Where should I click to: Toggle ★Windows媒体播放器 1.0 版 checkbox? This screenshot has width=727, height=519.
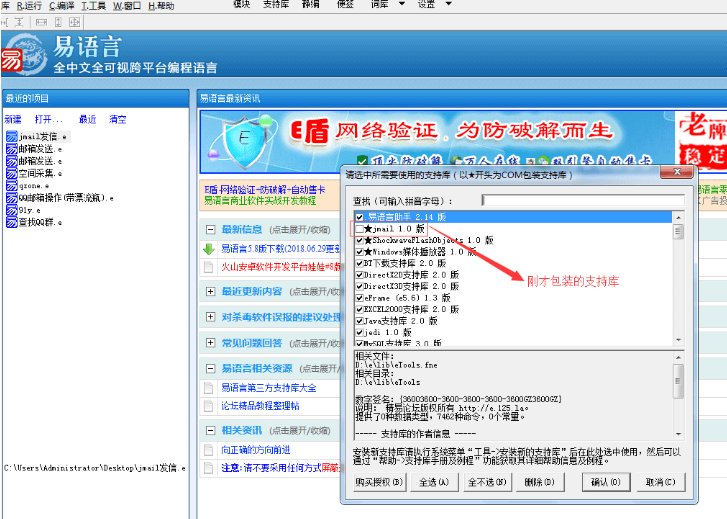[359, 252]
